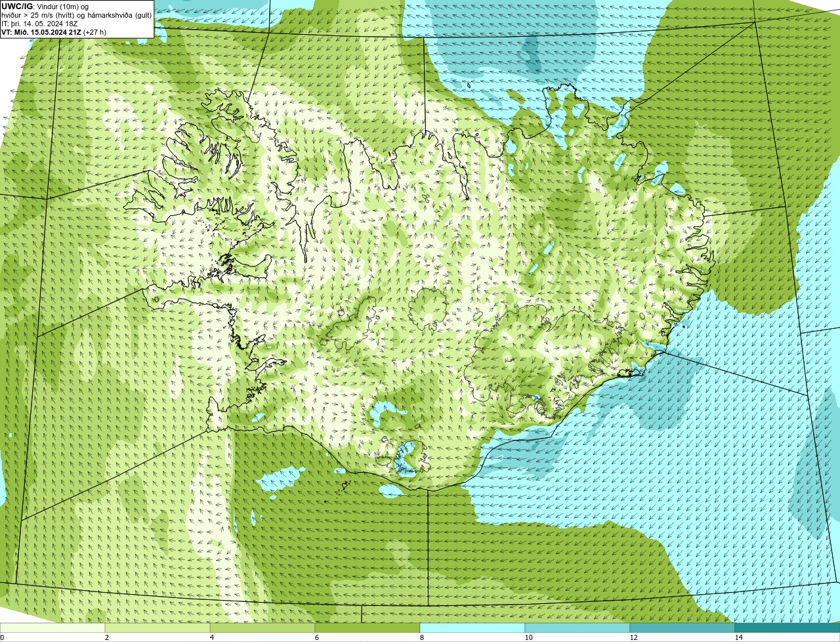Click the scale label "14"

point(738,637)
